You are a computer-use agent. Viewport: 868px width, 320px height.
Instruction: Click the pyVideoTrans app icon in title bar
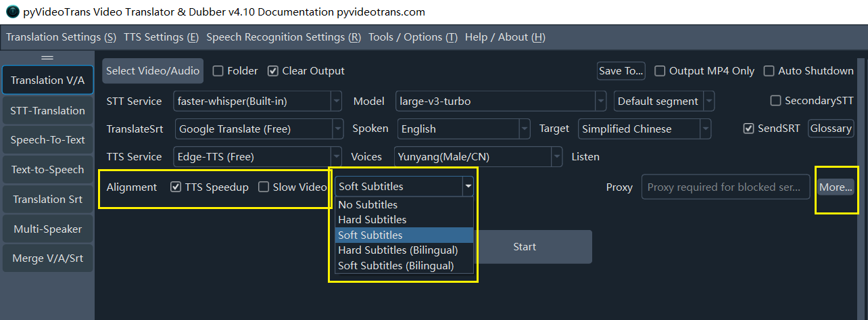(x=11, y=12)
